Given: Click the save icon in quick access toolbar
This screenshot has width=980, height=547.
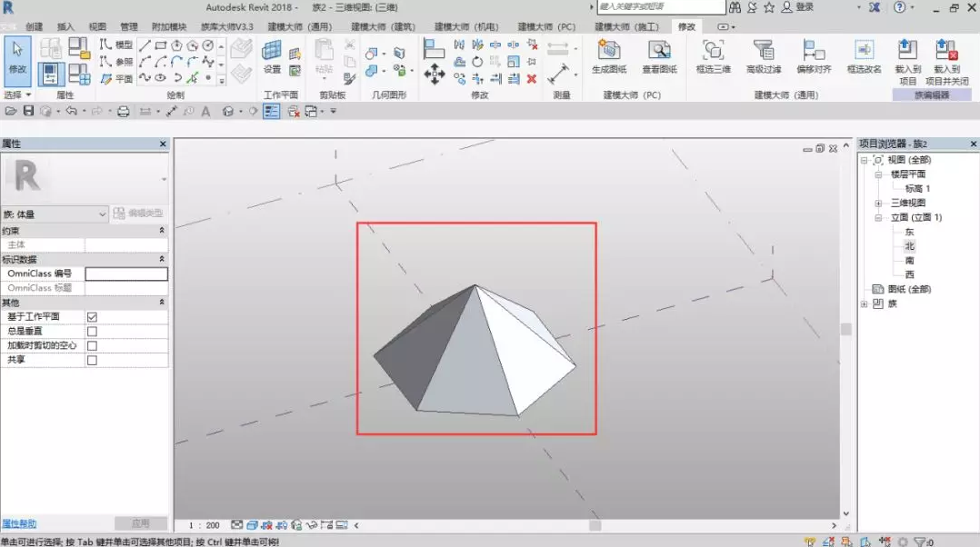Looking at the screenshot, I should tap(28, 111).
